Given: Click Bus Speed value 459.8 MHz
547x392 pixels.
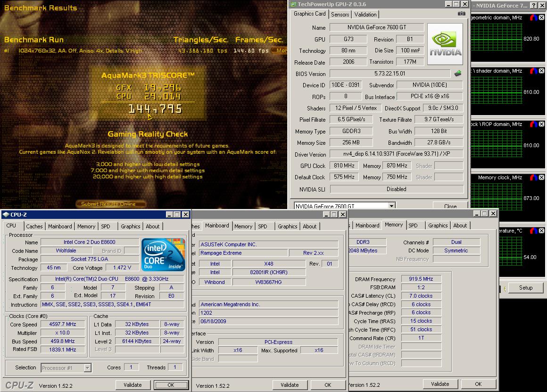Looking at the screenshot, I should [x=62, y=341].
